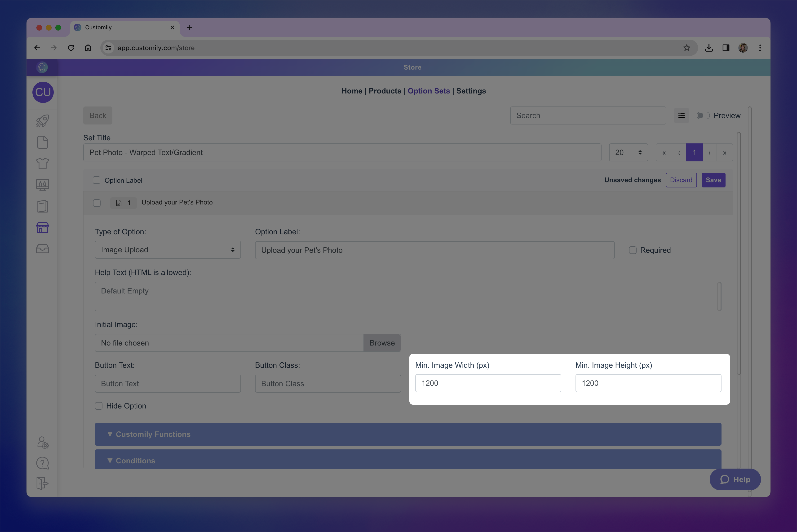
Task: Open the Settings navigation tab
Action: coord(471,91)
